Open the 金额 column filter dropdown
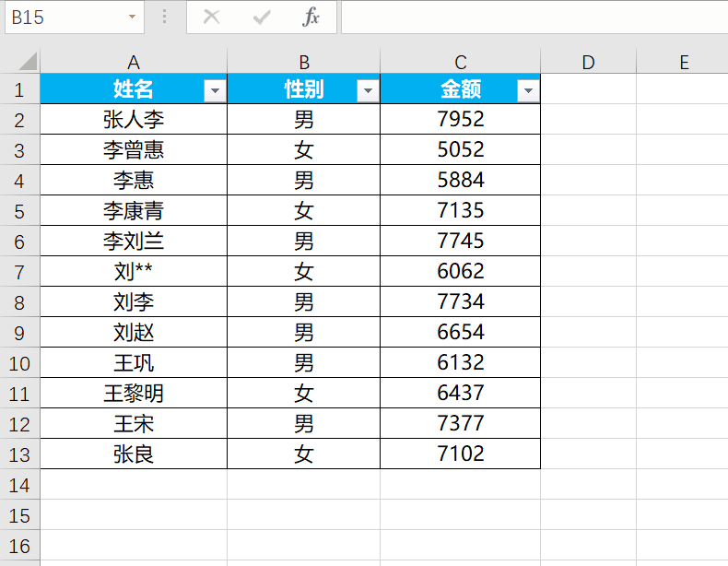 click(528, 90)
